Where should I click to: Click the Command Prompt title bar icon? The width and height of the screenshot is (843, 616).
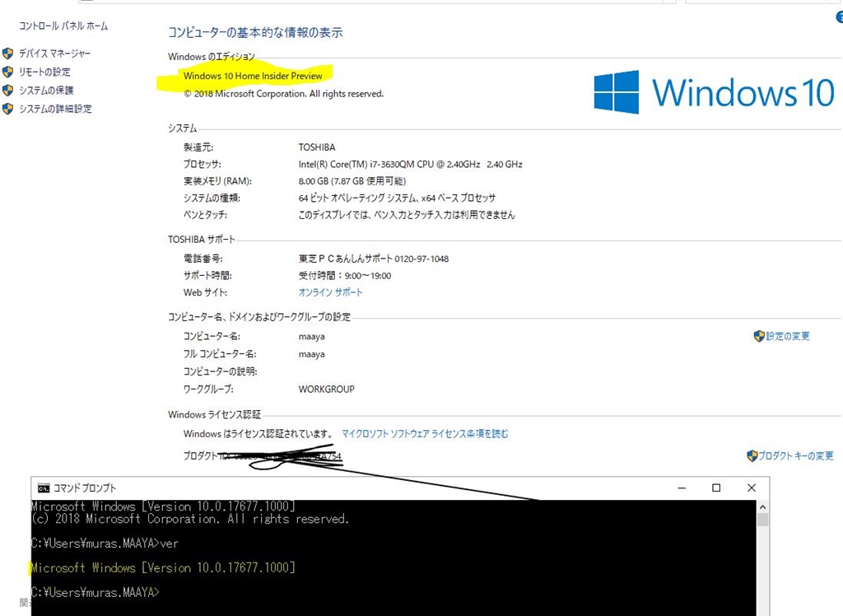tap(44, 488)
